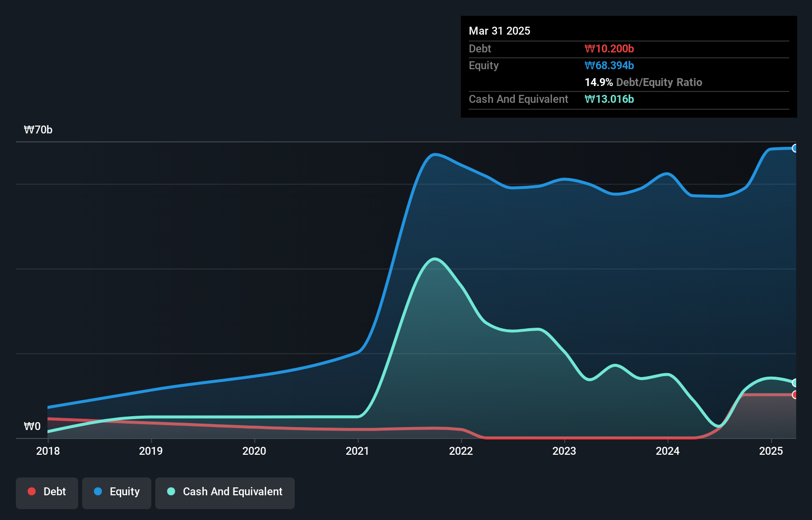The width and height of the screenshot is (812, 520).
Task: Click the won symbol beside Debt value
Action: tap(588, 48)
